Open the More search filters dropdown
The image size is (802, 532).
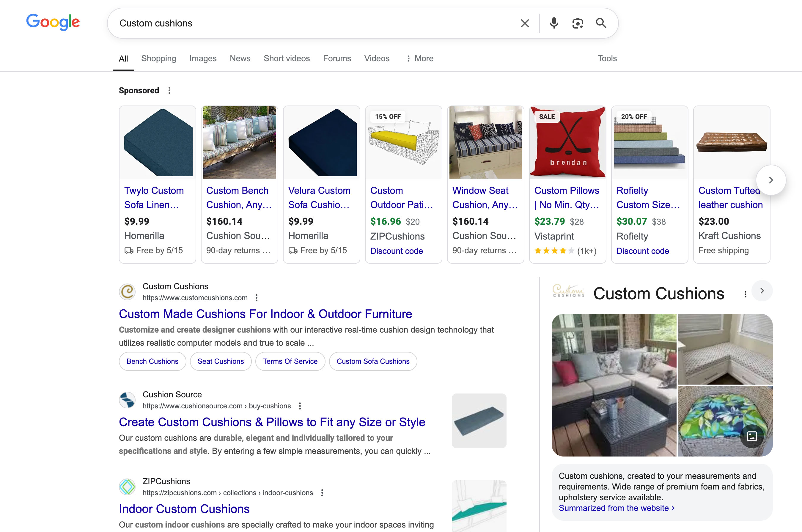420,58
